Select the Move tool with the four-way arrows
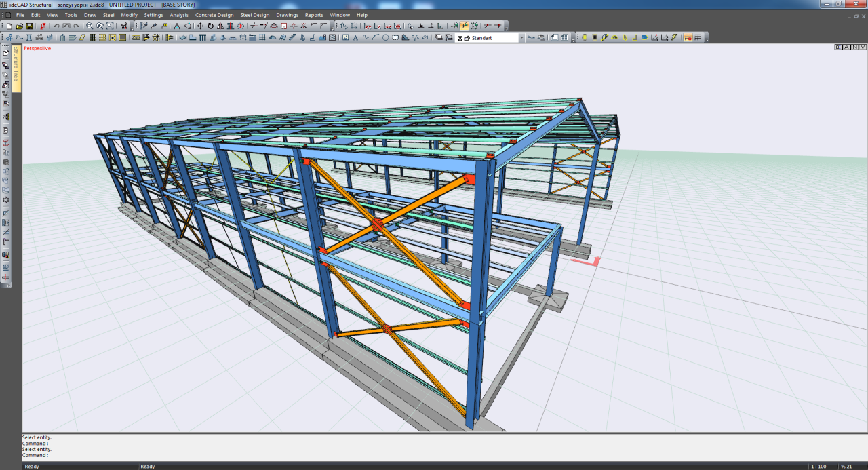Screen dimensions: 868x470 (x=200, y=26)
